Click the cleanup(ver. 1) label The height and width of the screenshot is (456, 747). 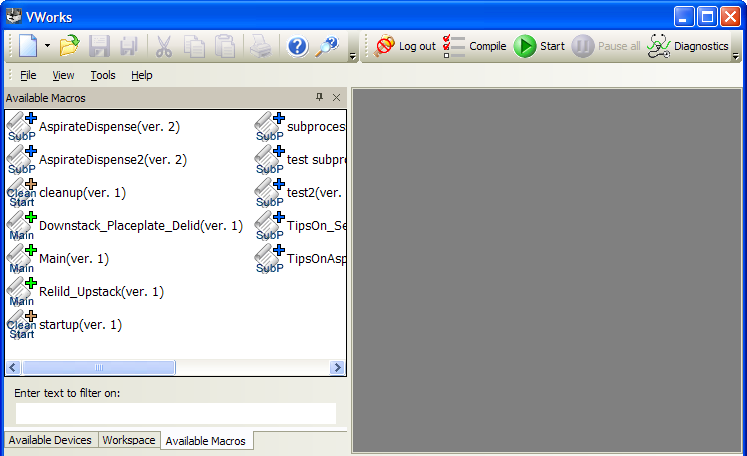pos(82,193)
